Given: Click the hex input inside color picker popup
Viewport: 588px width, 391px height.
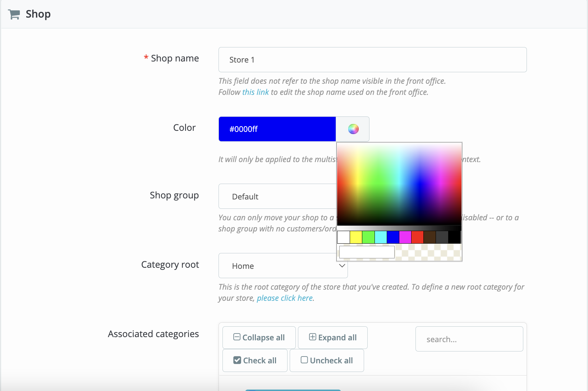Looking at the screenshot, I should pyautogui.click(x=367, y=252).
